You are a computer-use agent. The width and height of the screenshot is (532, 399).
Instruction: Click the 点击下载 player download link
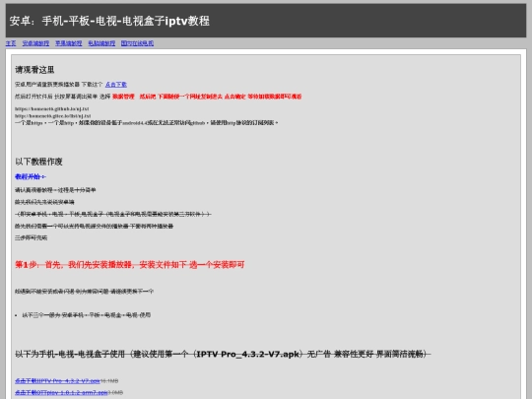115,85
